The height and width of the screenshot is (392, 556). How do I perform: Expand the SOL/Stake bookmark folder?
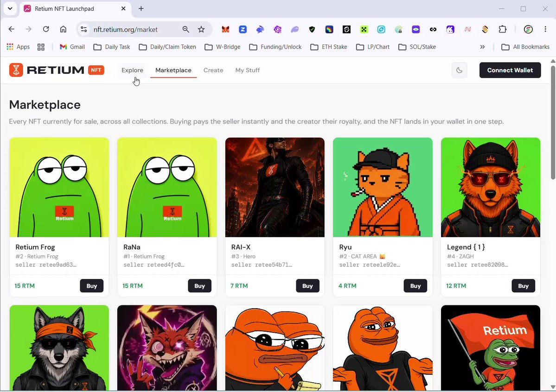tap(417, 47)
